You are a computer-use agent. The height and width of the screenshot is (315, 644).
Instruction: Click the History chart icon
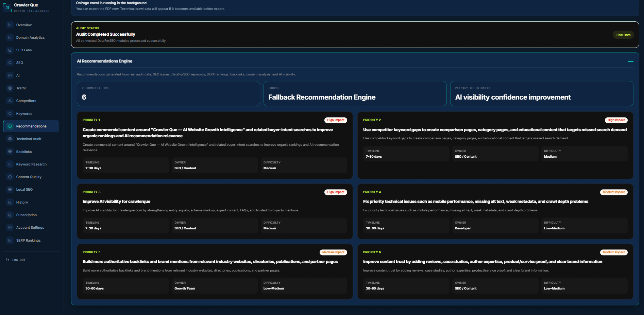(x=10, y=202)
